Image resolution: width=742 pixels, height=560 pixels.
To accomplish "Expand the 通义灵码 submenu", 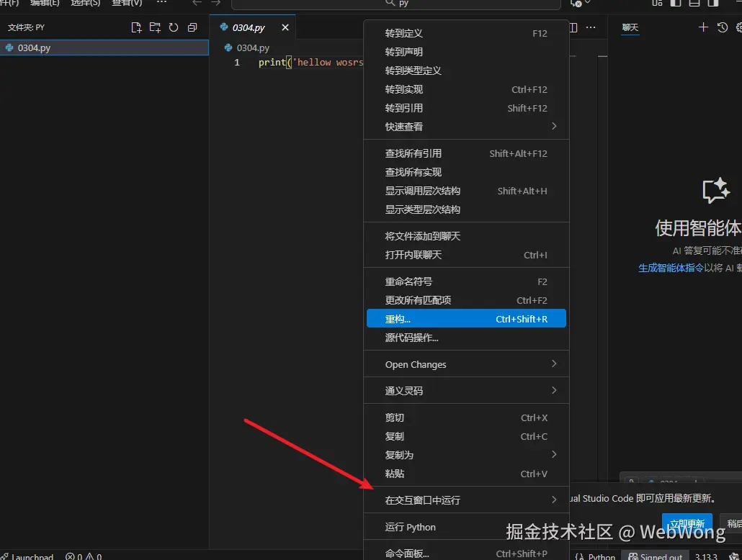I will coord(466,391).
